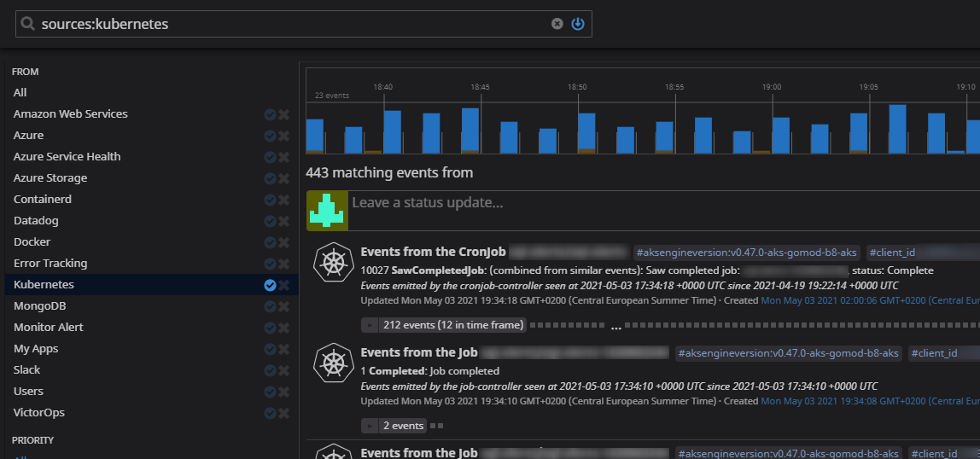The image size is (980, 459).
Task: Open the 'Events from the CronJob' title
Action: tap(433, 252)
